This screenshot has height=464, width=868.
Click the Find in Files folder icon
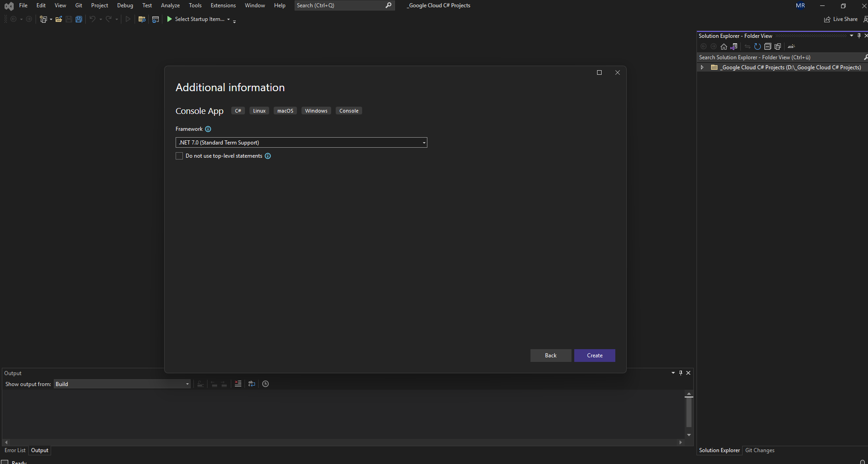click(142, 19)
